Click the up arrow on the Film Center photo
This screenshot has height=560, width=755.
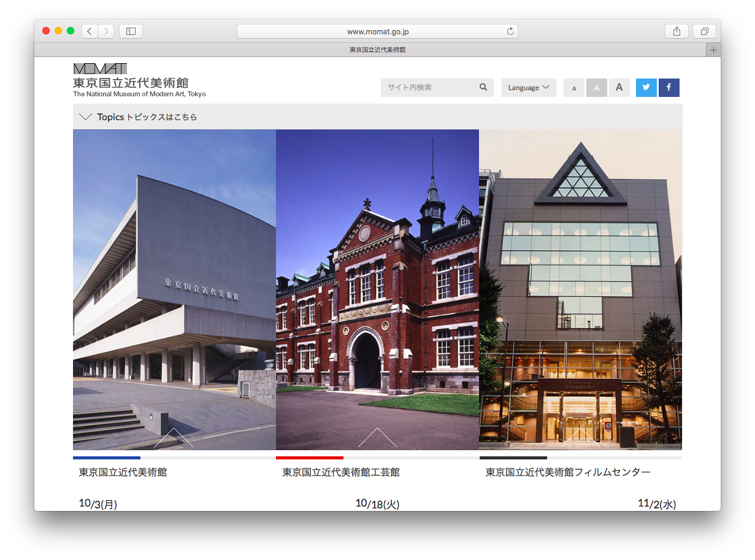click(580, 437)
